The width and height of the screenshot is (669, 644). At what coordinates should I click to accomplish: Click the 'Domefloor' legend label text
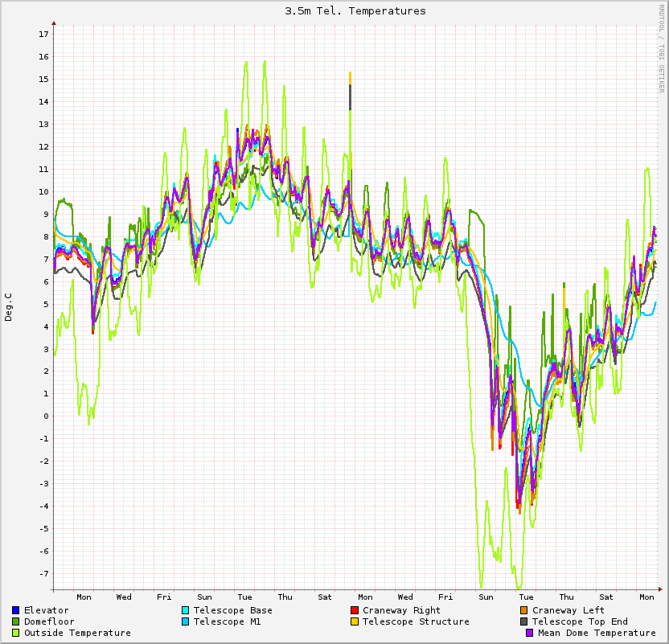click(49, 621)
